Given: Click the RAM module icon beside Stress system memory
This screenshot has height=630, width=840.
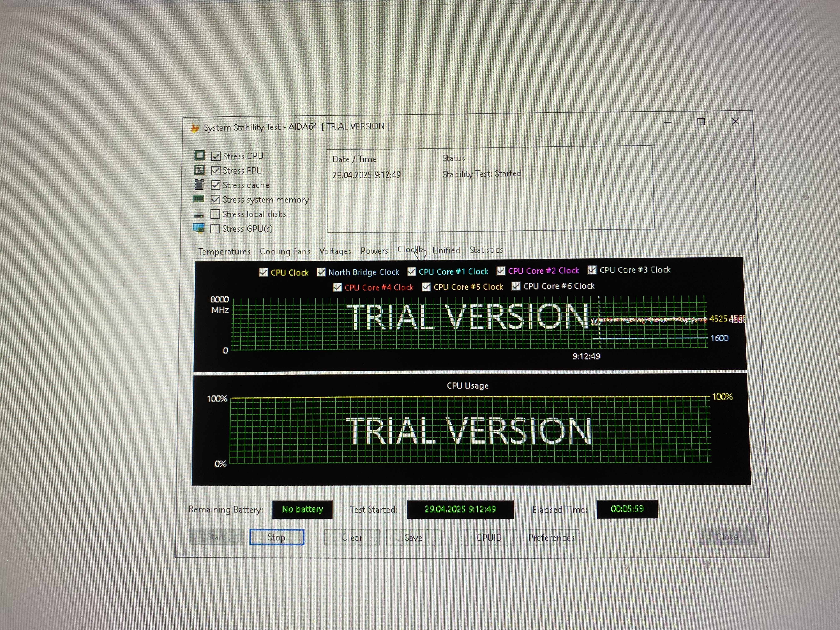Looking at the screenshot, I should (x=199, y=199).
